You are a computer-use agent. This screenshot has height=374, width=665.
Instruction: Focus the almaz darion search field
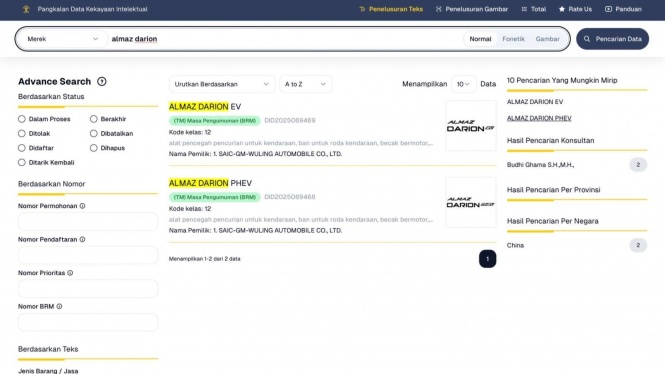(x=284, y=39)
